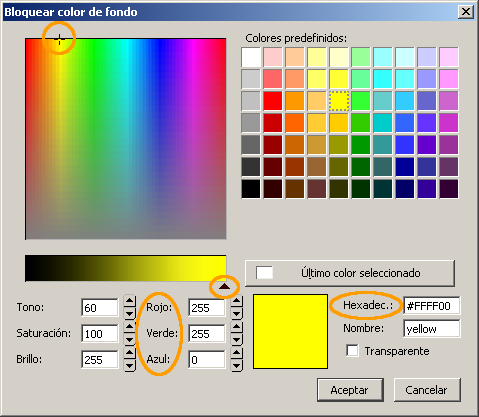Toggle the Transparente checkbox
Image resolution: width=479 pixels, height=417 pixels.
click(352, 351)
